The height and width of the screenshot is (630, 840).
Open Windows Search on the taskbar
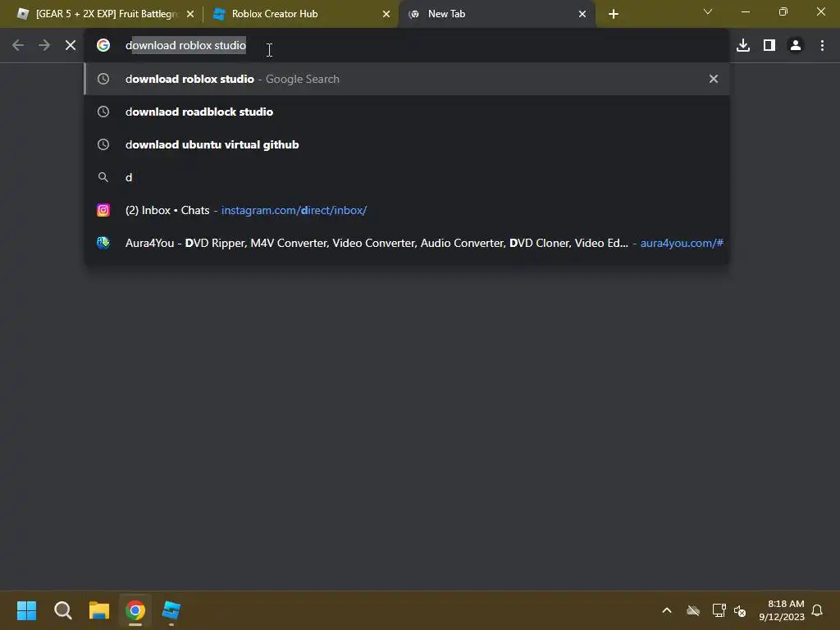click(63, 610)
